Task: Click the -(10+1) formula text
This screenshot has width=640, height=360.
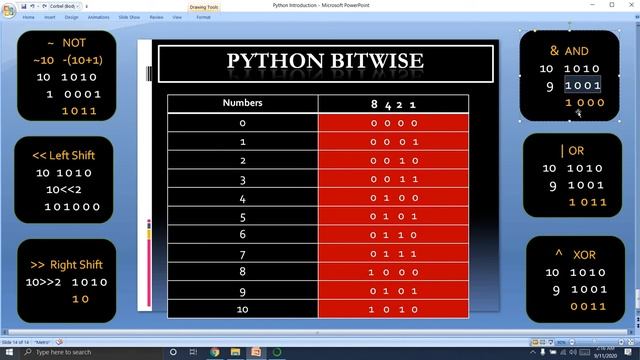Action: 83,60
